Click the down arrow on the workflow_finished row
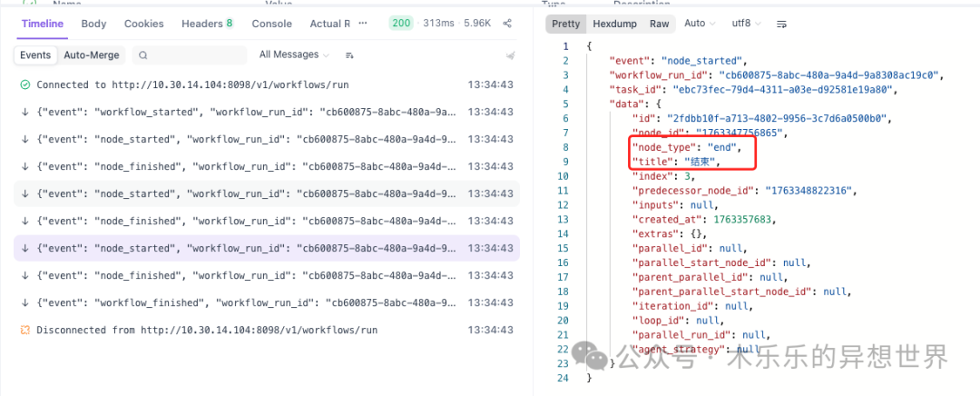The height and width of the screenshot is (396, 980). click(25, 302)
